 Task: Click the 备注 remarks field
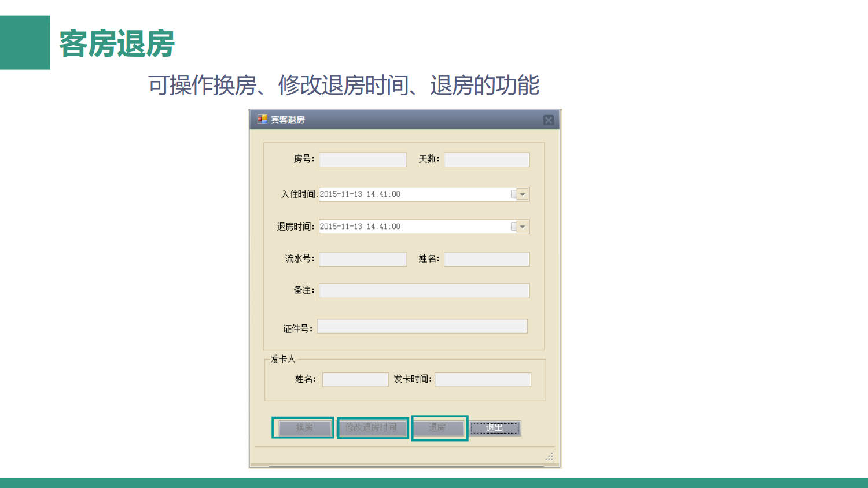click(x=424, y=291)
